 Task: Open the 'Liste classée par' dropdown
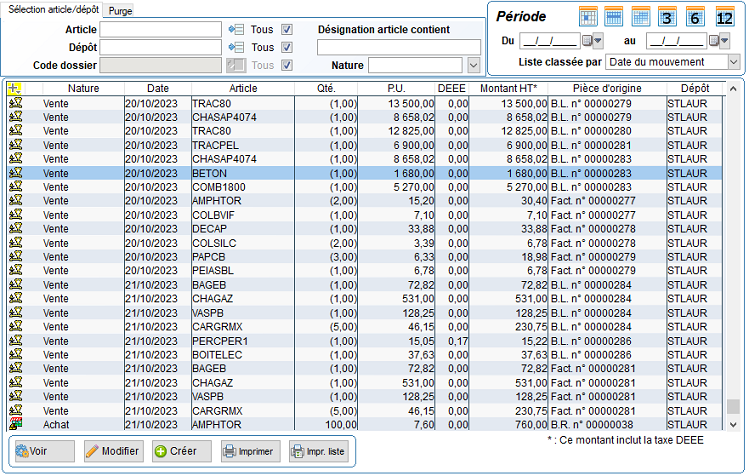pos(734,62)
